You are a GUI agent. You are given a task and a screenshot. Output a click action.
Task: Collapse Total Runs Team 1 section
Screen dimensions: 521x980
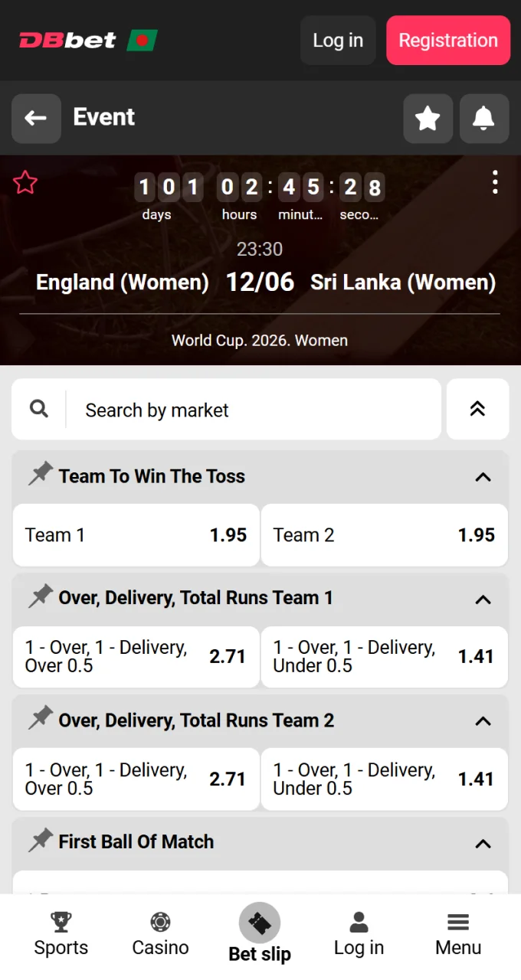pyautogui.click(x=483, y=599)
